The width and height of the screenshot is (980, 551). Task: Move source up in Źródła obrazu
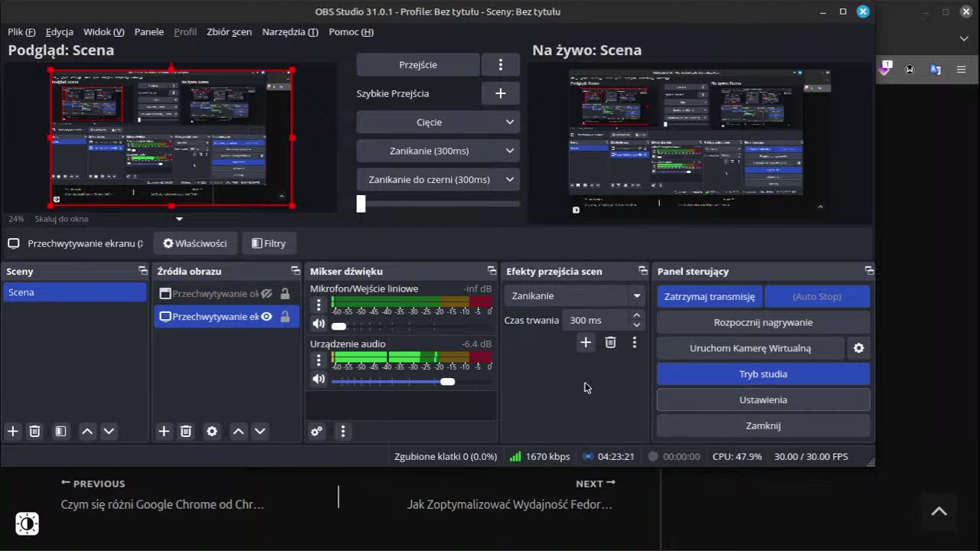pyautogui.click(x=238, y=432)
